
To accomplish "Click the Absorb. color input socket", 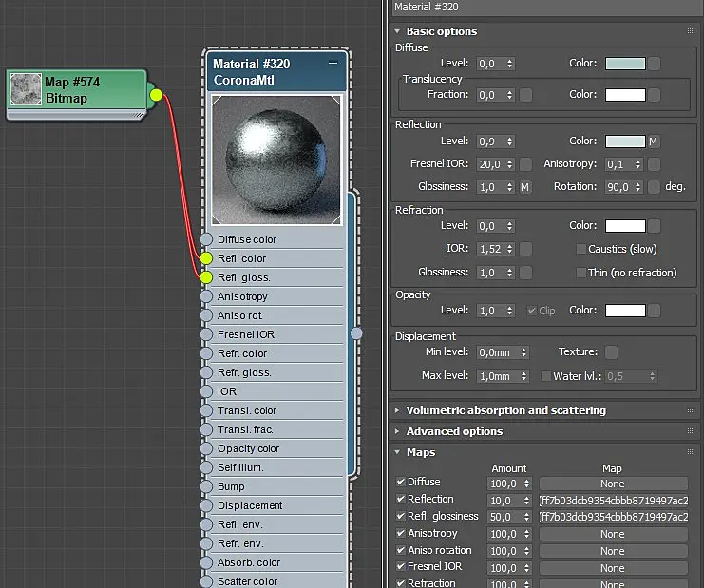I will (206, 562).
